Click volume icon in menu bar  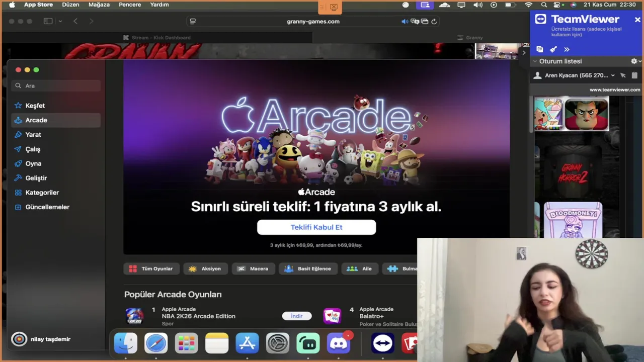(478, 5)
